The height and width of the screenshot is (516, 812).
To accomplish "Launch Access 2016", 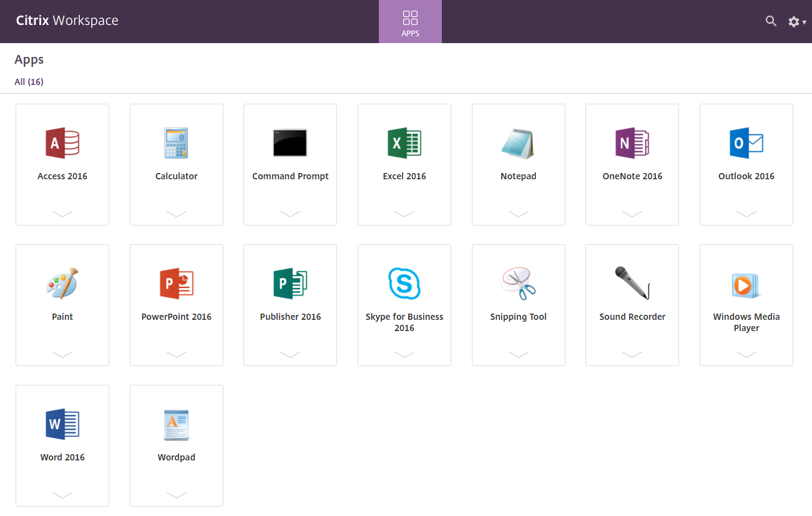I will coord(62,150).
